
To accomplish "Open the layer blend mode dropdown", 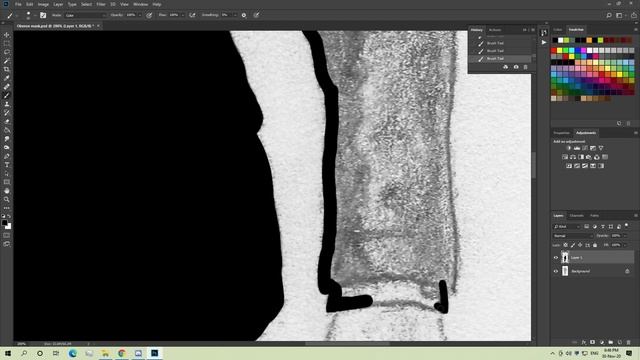I will (x=573, y=236).
